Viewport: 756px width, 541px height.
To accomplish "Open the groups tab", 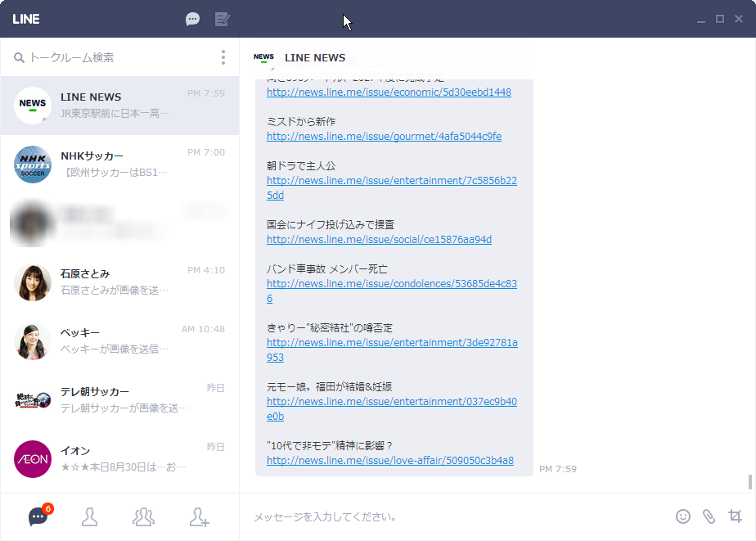I will click(x=143, y=516).
